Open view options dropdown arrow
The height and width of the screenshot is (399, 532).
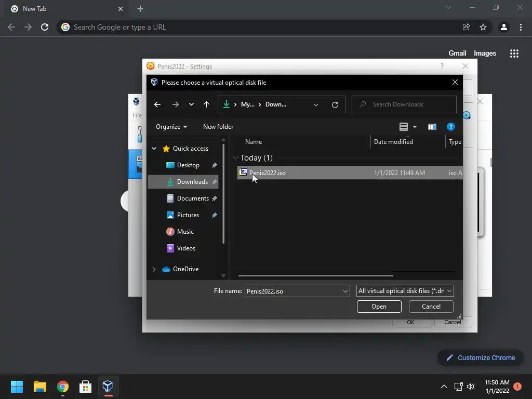point(415,127)
